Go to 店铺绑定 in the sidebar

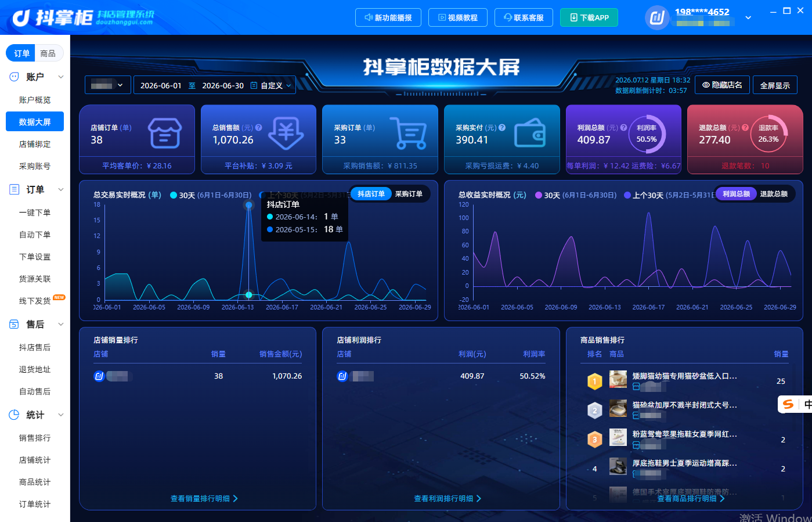pos(35,144)
